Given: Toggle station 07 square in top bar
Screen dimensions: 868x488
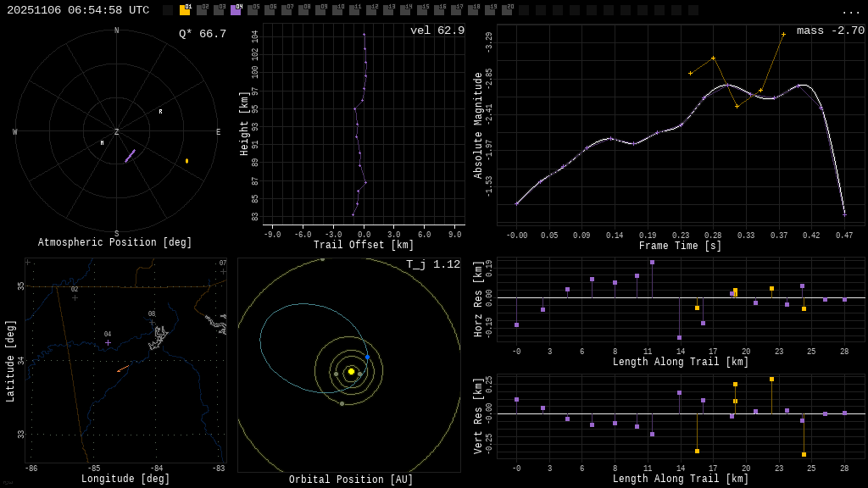Looking at the screenshot, I should [287, 10].
